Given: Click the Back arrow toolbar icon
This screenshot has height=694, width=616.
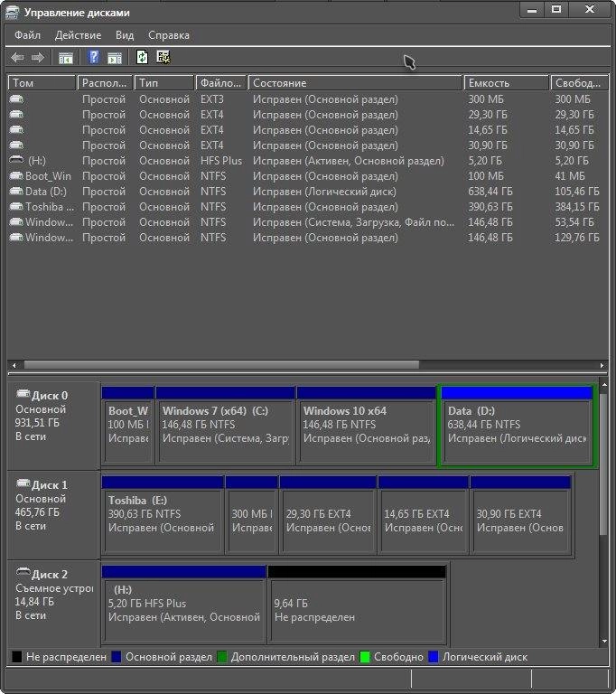Looking at the screenshot, I should pos(17,58).
